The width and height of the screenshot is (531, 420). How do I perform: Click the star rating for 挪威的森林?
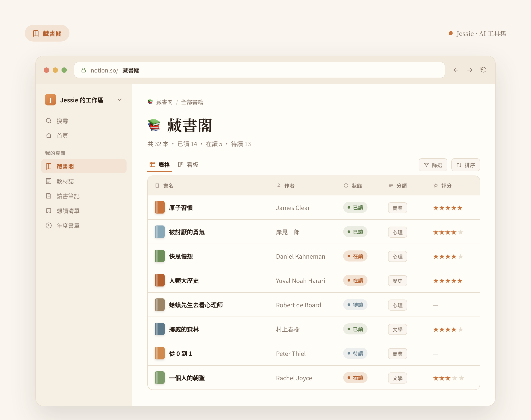coord(448,329)
